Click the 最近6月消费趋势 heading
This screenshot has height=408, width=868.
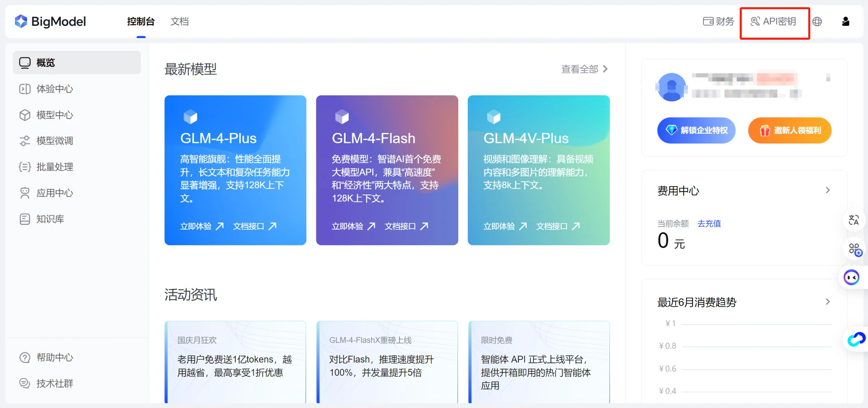point(697,302)
